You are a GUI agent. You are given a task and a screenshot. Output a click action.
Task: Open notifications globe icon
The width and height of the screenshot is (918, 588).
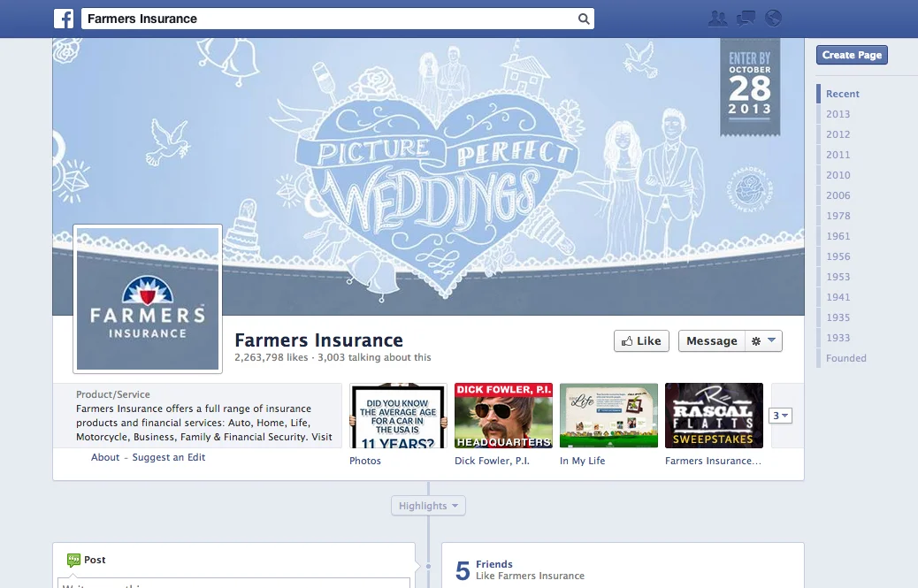point(773,19)
